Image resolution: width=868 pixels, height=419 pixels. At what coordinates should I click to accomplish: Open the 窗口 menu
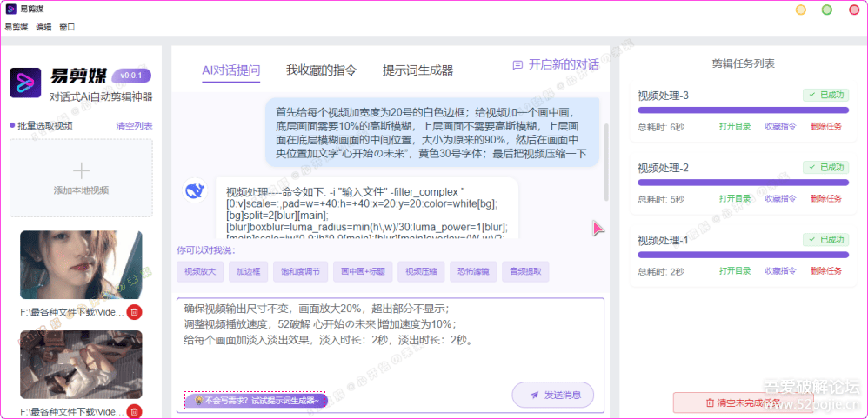pos(67,27)
